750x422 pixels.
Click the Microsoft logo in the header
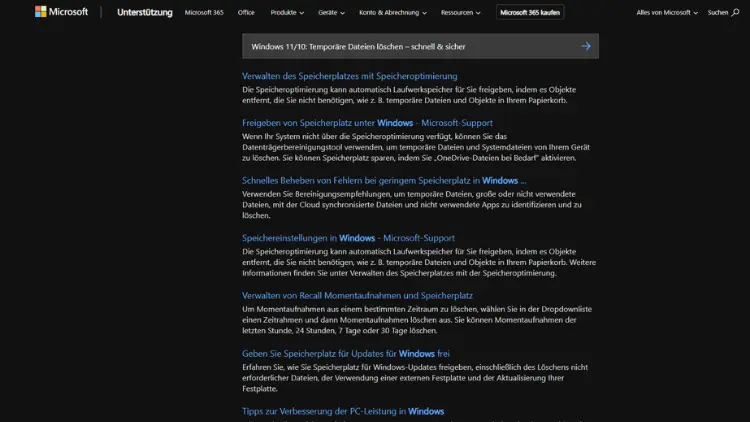point(61,11)
